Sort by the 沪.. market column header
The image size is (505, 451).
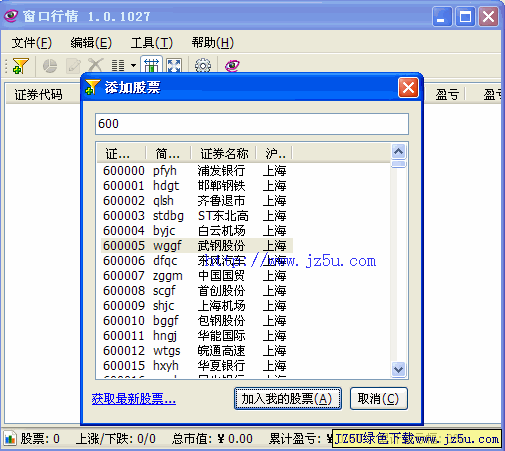[x=274, y=154]
